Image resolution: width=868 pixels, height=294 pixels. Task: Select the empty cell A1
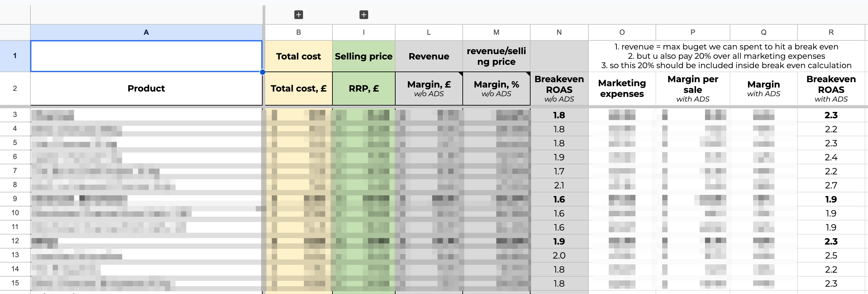(x=146, y=56)
